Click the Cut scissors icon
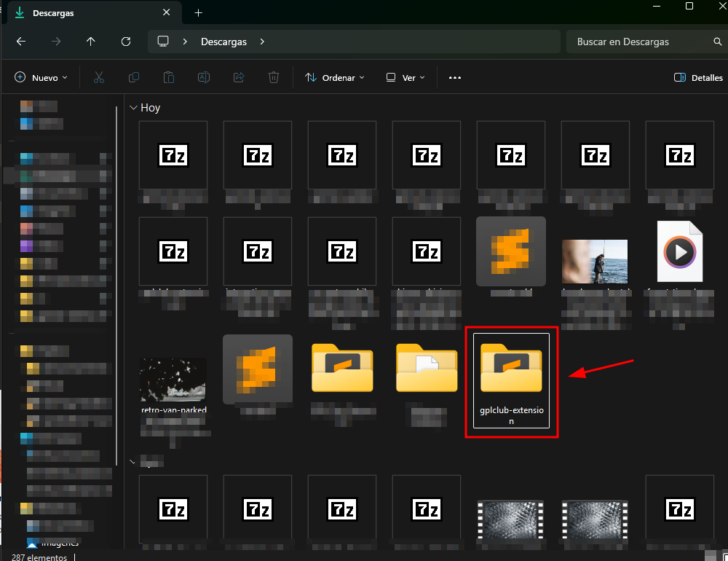 coord(99,77)
